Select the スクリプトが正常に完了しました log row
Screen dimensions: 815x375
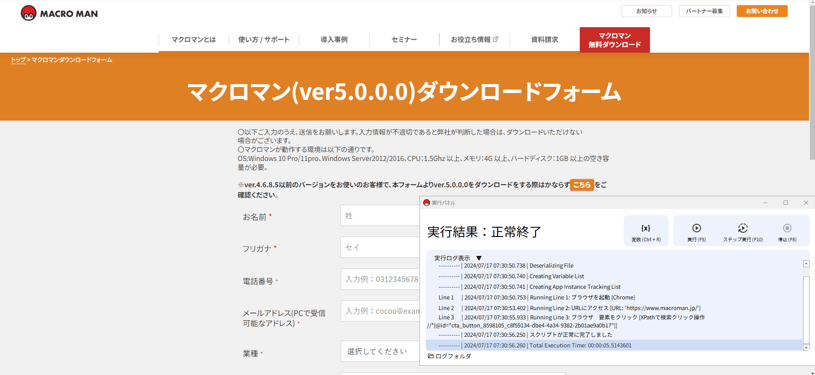click(613, 334)
